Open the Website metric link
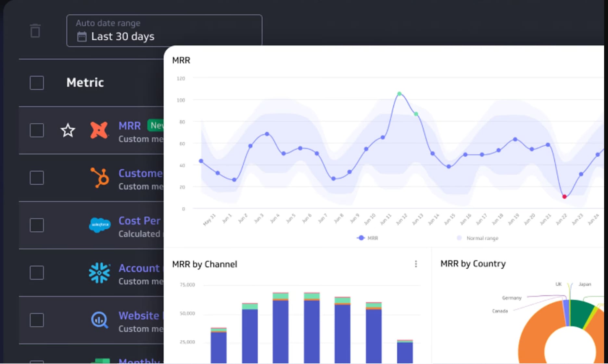The width and height of the screenshot is (608, 364). [139, 316]
